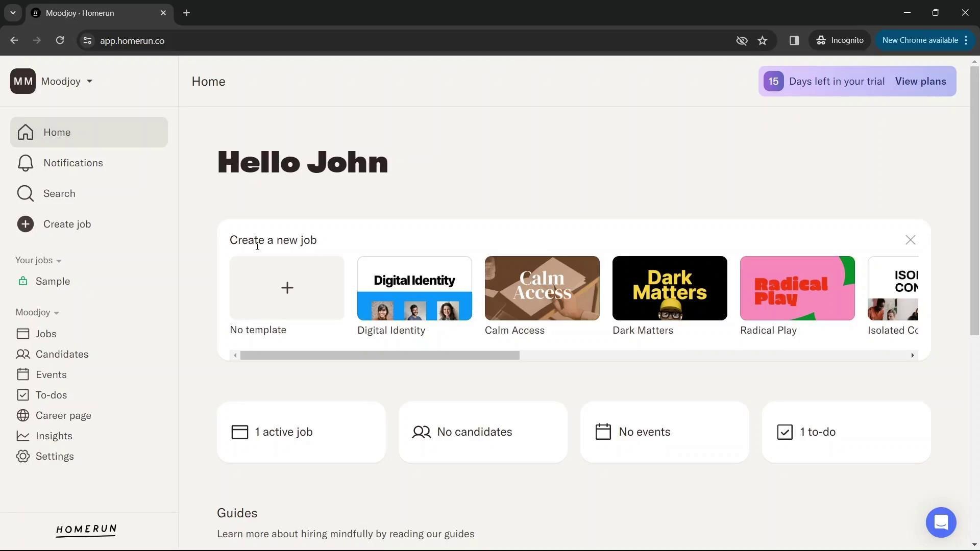Image resolution: width=980 pixels, height=551 pixels.
Task: Open the chat support bubble
Action: coord(941,522)
